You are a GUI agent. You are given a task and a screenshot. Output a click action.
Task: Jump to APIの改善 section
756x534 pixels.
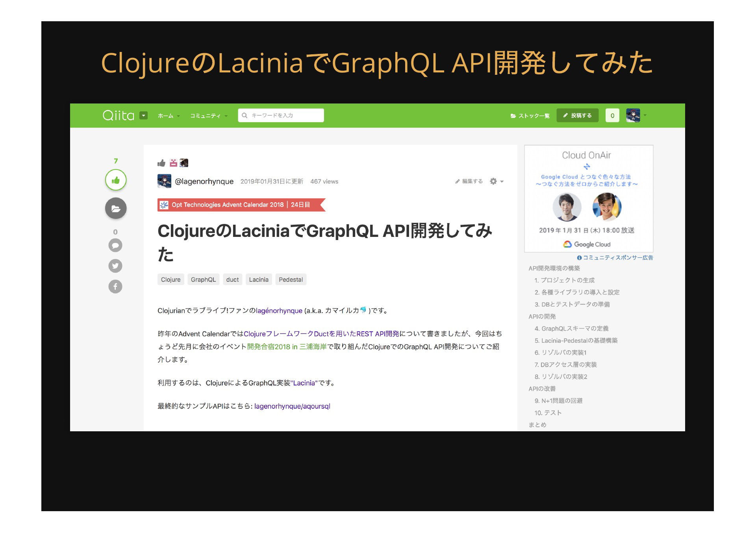(542, 389)
